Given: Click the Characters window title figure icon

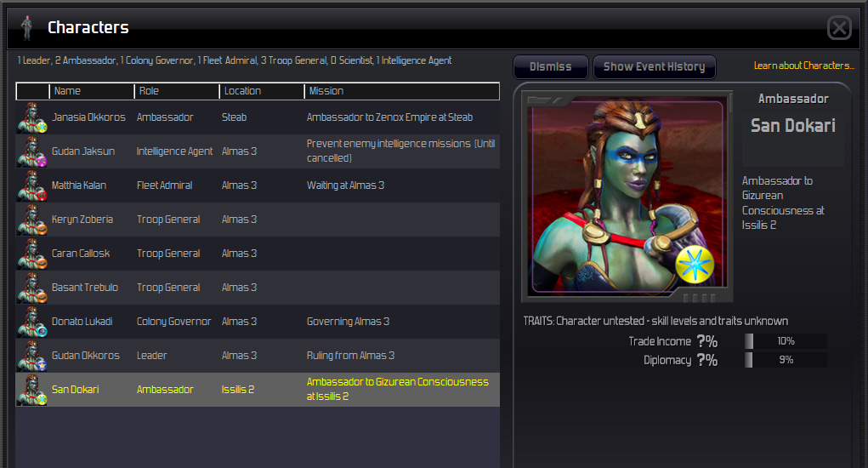Looking at the screenshot, I should pyautogui.click(x=26, y=27).
